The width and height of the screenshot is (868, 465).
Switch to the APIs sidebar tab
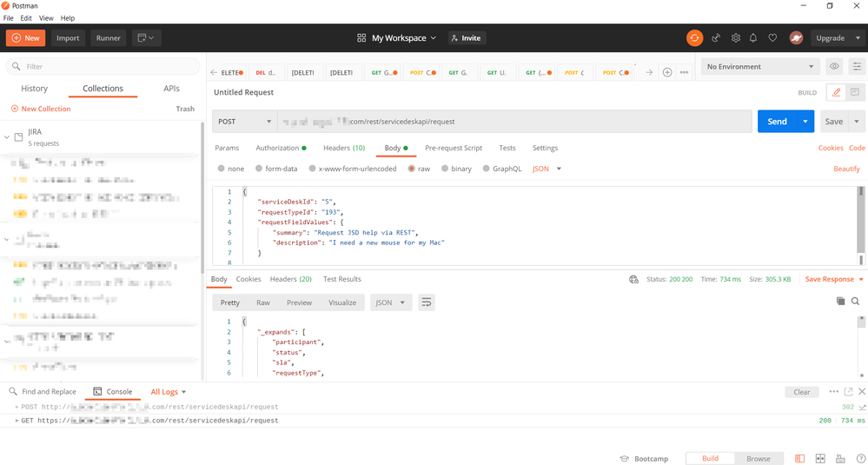(172, 89)
